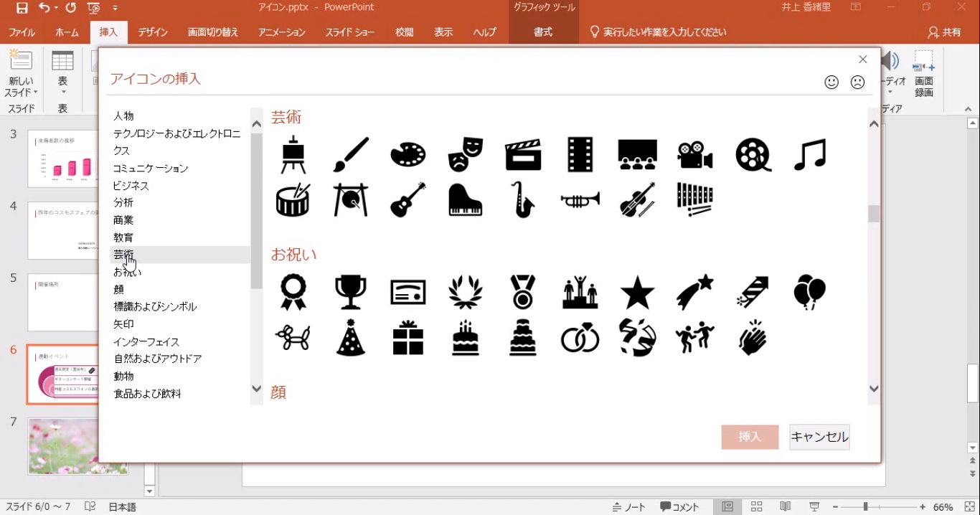Send positive feedback with smiley face
Viewport: 980px width, 515px height.
click(831, 82)
